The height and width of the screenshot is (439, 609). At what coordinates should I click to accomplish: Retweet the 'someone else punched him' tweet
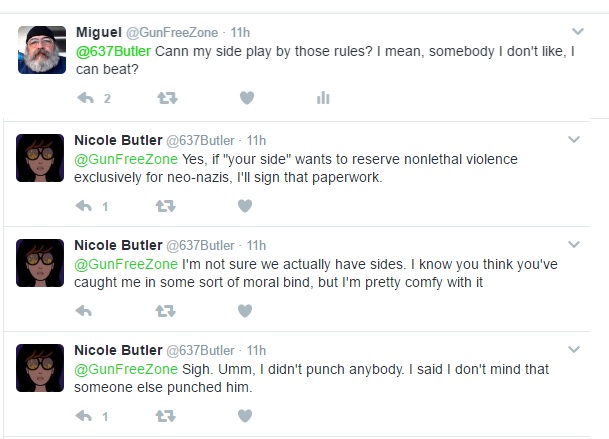[166, 416]
